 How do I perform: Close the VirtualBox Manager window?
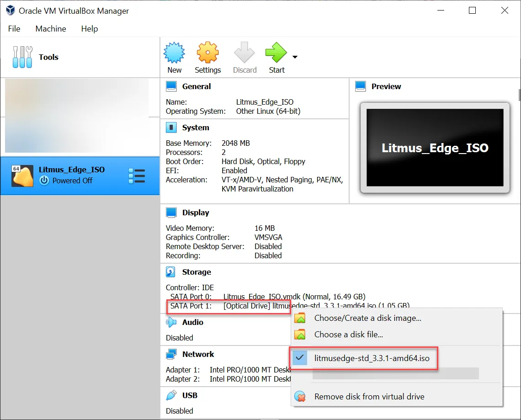pyautogui.click(x=505, y=11)
